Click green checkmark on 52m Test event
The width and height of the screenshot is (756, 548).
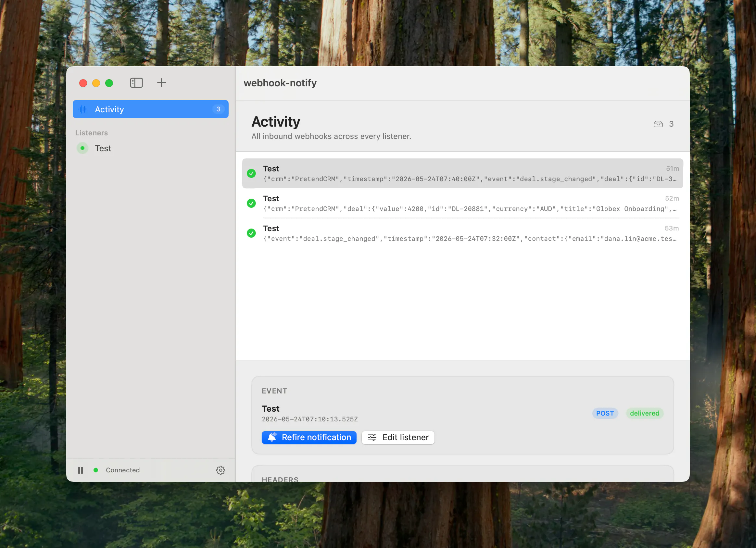251,203
